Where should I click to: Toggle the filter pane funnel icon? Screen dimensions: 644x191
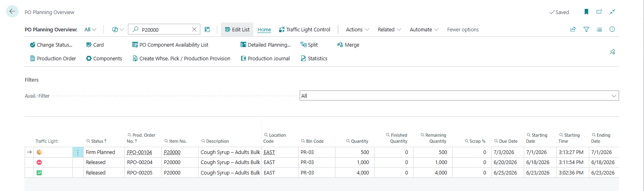click(x=586, y=29)
